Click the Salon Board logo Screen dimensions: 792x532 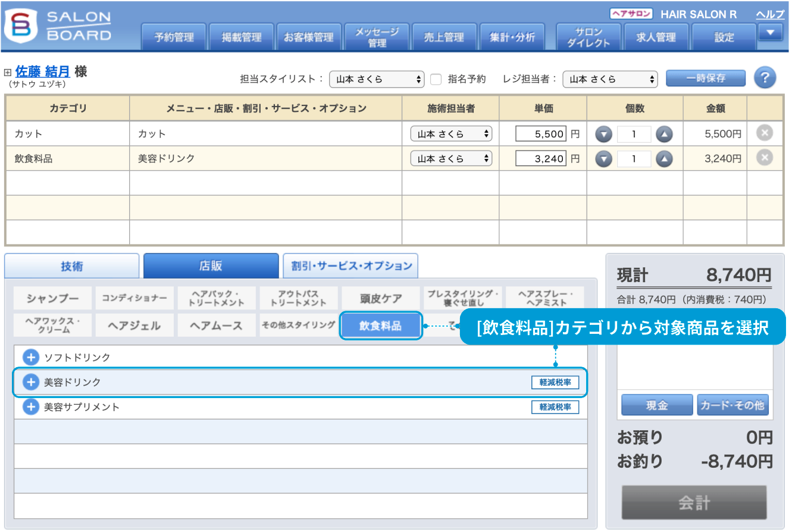[x=58, y=26]
